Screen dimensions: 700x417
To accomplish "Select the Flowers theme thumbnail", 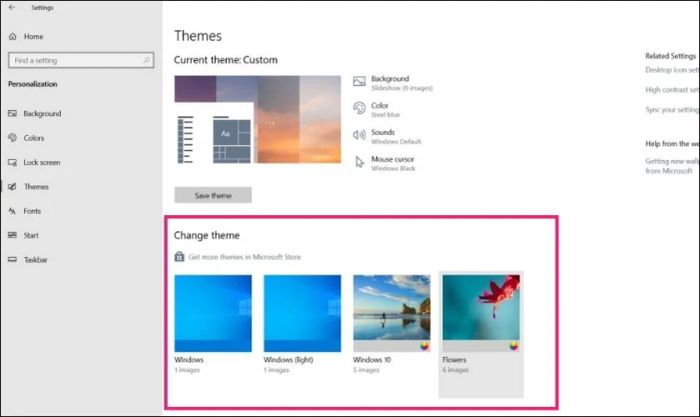I will click(x=481, y=313).
